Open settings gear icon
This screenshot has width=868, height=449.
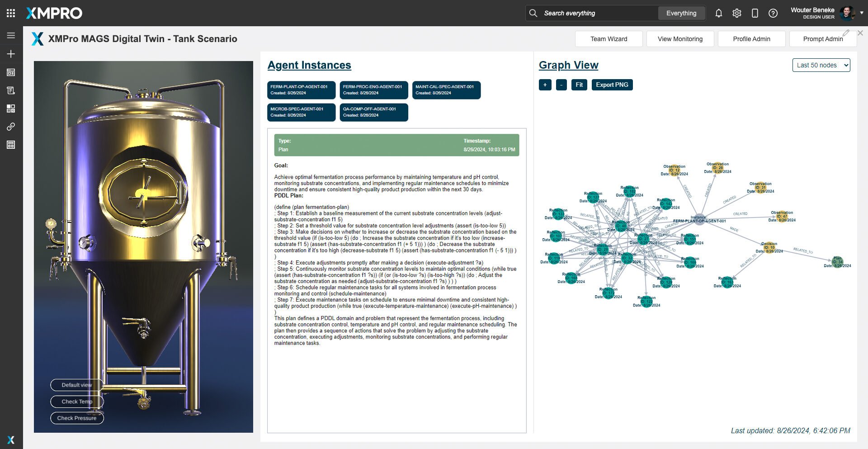pyautogui.click(x=736, y=13)
